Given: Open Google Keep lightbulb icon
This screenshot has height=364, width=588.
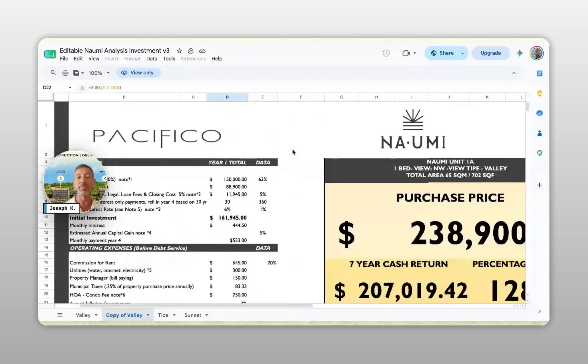Looking at the screenshot, I should click(x=540, y=93).
